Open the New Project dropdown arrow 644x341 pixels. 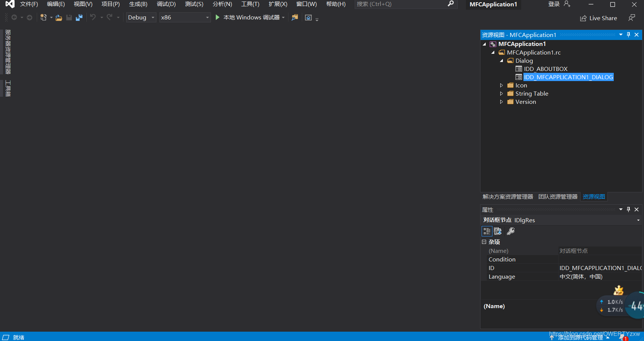click(x=51, y=18)
